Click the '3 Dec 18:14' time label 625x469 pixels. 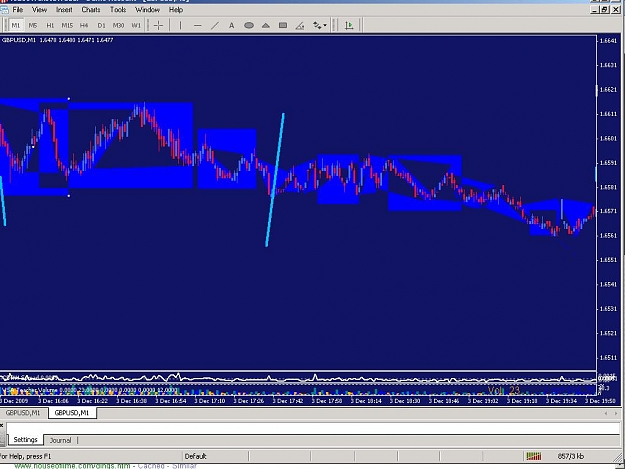tap(366, 401)
